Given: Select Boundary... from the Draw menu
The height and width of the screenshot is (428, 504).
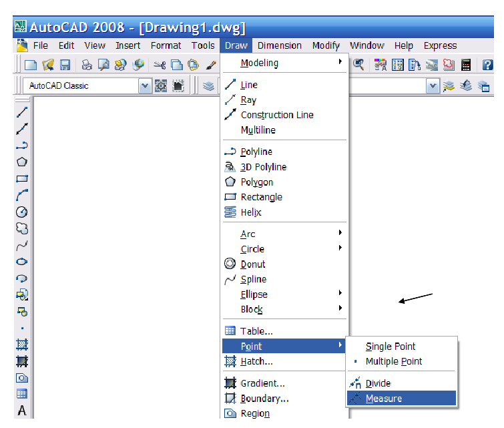Looking at the screenshot, I should (284, 398).
